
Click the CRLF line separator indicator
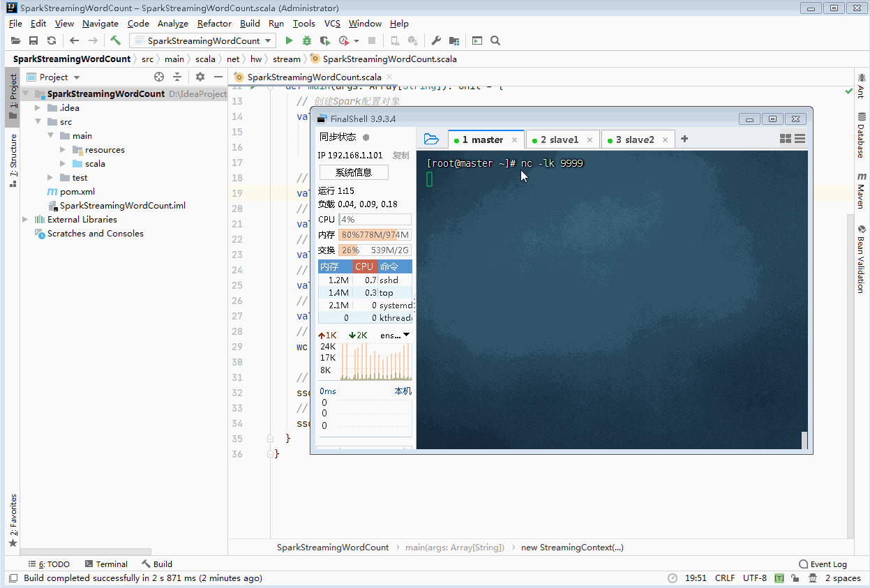click(725, 578)
